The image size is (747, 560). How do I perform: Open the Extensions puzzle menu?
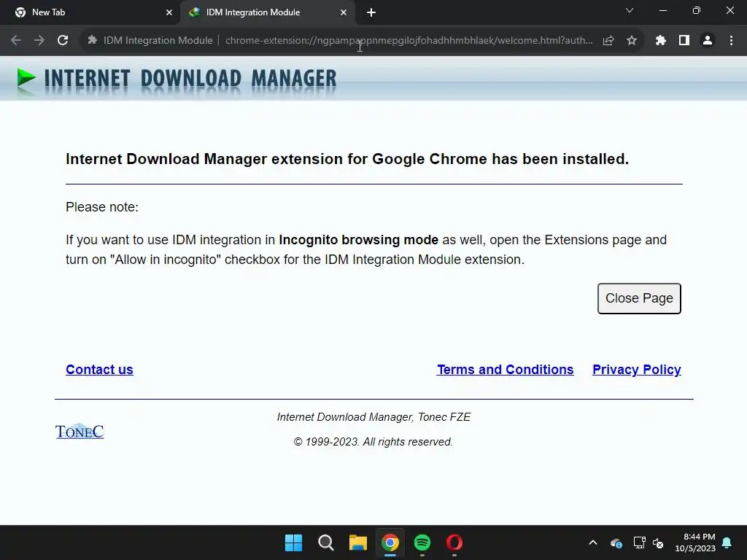[660, 41]
